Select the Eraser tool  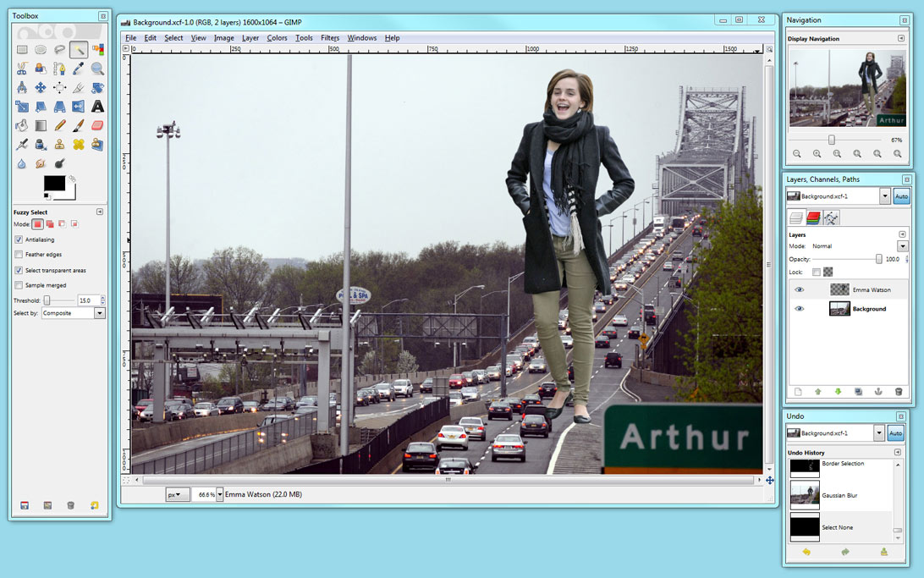pos(97,124)
